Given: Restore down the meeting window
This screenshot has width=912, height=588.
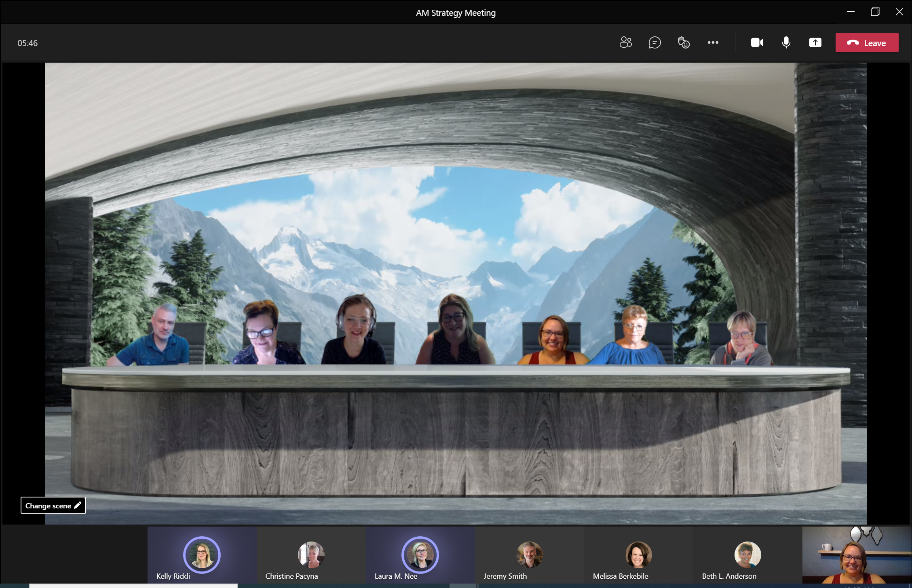Looking at the screenshot, I should [x=875, y=12].
